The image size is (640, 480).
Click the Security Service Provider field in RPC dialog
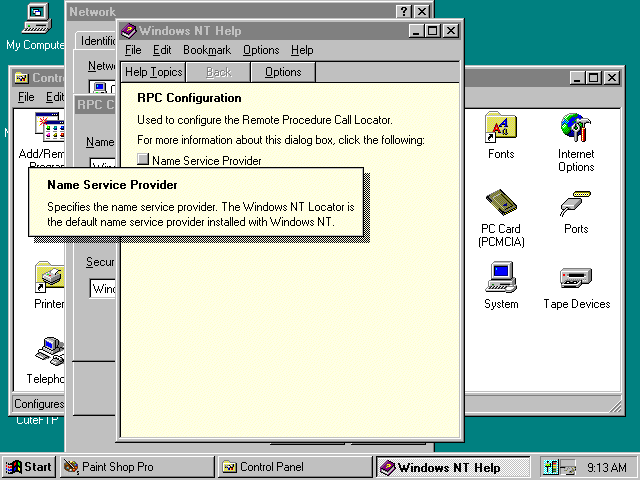point(103,289)
